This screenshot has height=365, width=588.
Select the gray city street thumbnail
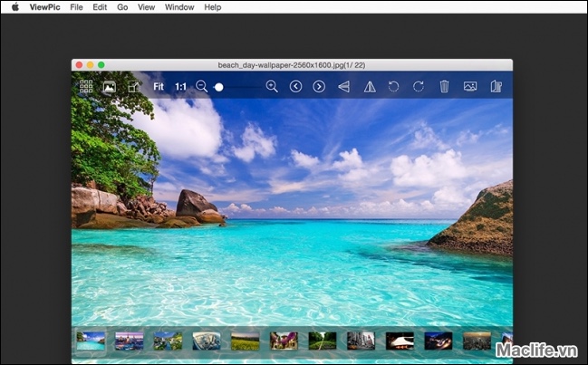click(x=361, y=341)
